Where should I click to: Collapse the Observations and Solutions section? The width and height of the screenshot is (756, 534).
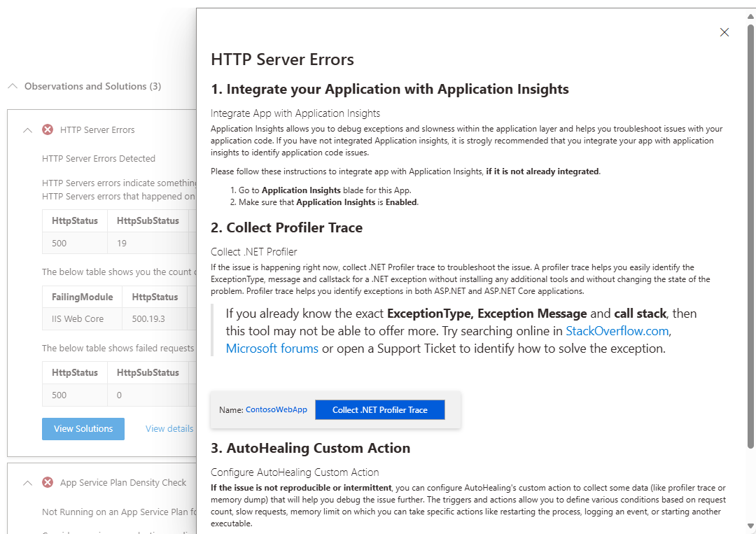[x=12, y=86]
